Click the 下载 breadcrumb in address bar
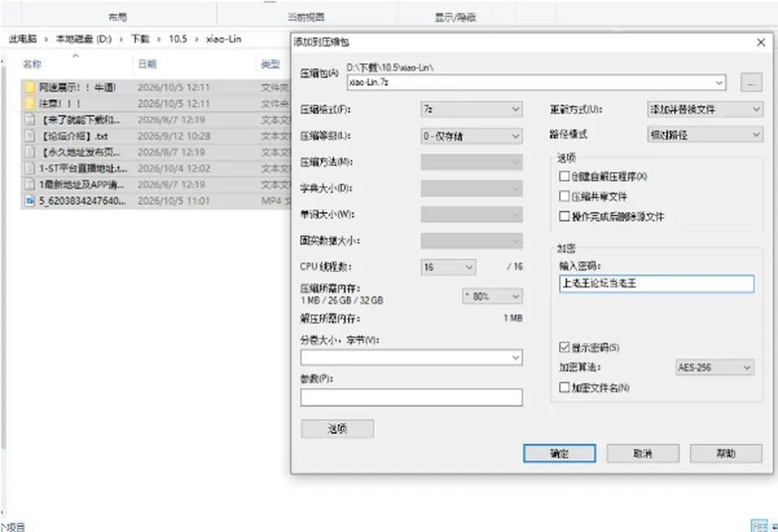This screenshot has width=778, height=532. [x=140, y=39]
